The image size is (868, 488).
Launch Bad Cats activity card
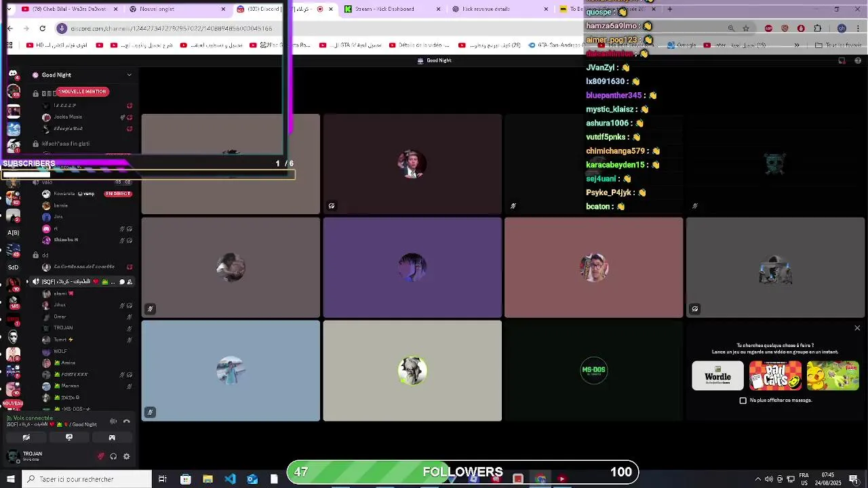[775, 375]
